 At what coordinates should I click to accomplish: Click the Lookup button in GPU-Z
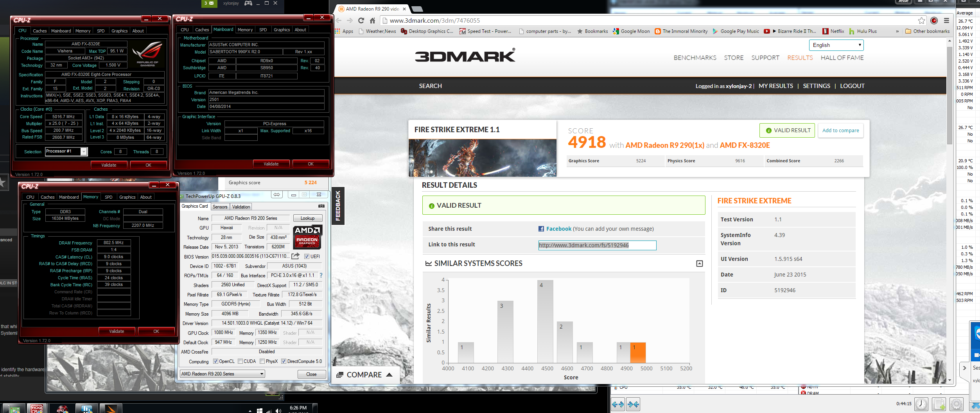pyautogui.click(x=307, y=218)
